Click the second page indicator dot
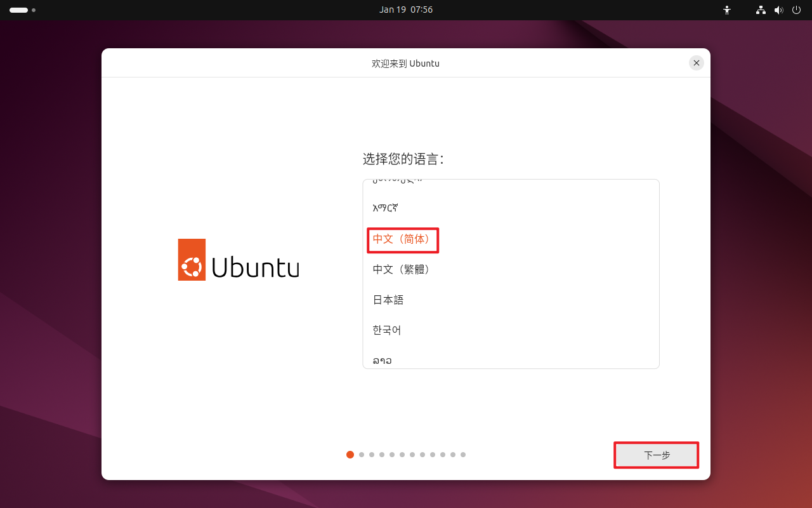The width and height of the screenshot is (812, 508). pos(362,455)
